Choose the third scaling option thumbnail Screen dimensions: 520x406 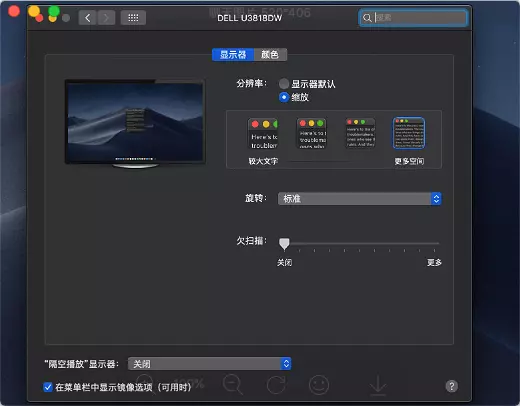coord(360,133)
